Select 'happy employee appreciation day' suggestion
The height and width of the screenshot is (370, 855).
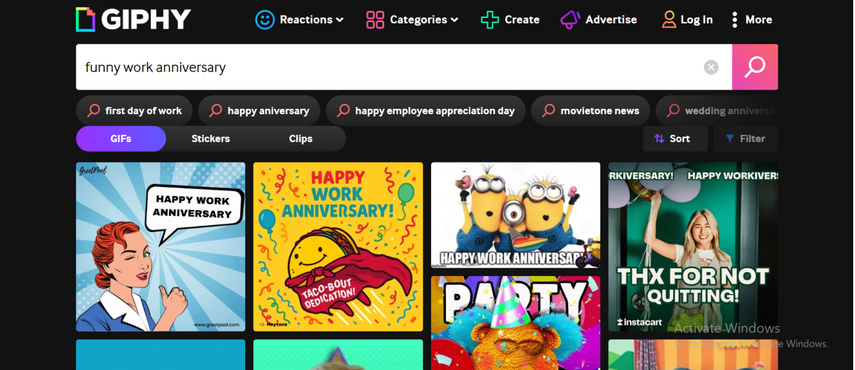tap(425, 111)
